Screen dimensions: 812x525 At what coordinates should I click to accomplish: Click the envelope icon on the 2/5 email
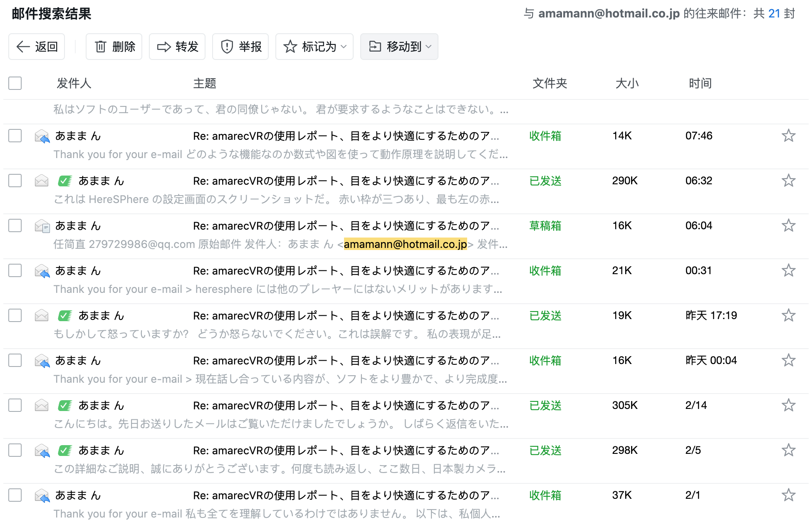click(x=42, y=451)
